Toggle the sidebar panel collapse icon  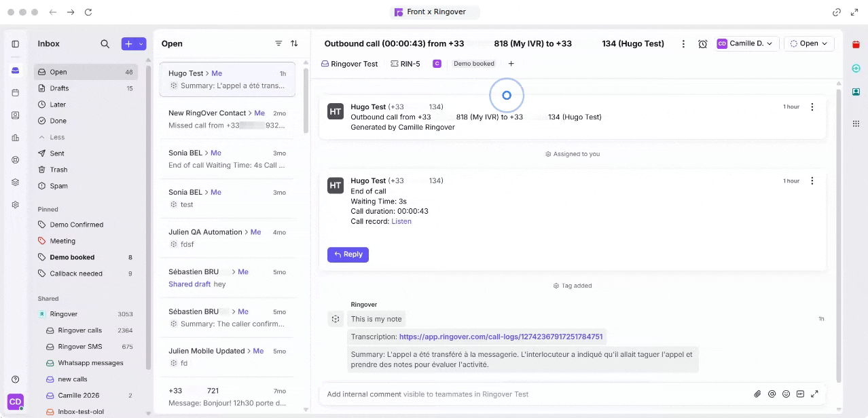[15, 43]
